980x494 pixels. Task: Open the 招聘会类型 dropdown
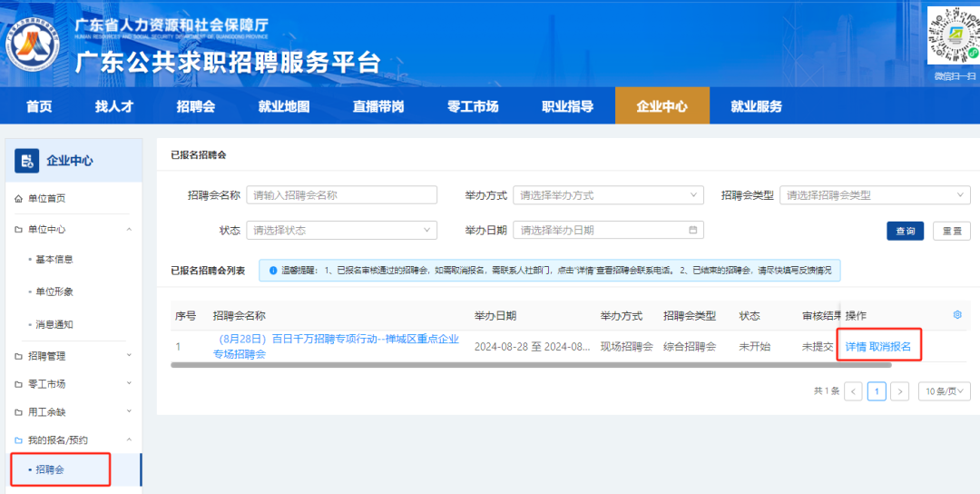tap(875, 195)
